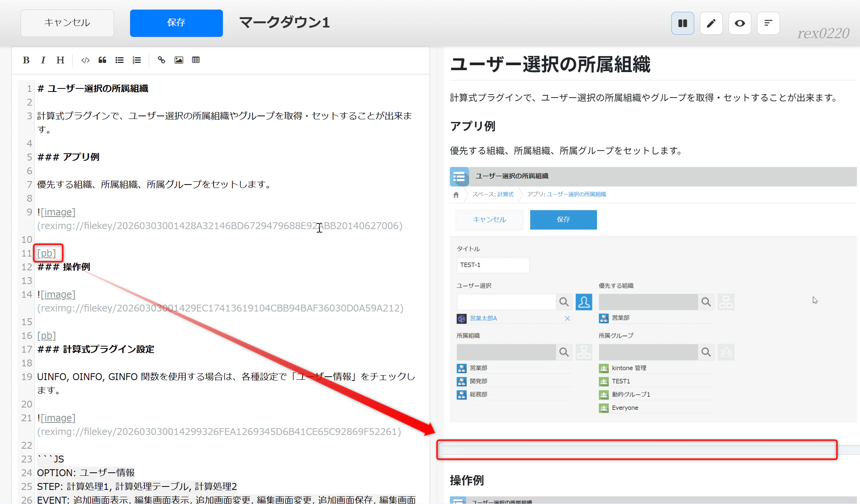Image resolution: width=860 pixels, height=504 pixels.
Task: Click the [pb] marker on line 16
Action: pyautogui.click(x=47, y=335)
